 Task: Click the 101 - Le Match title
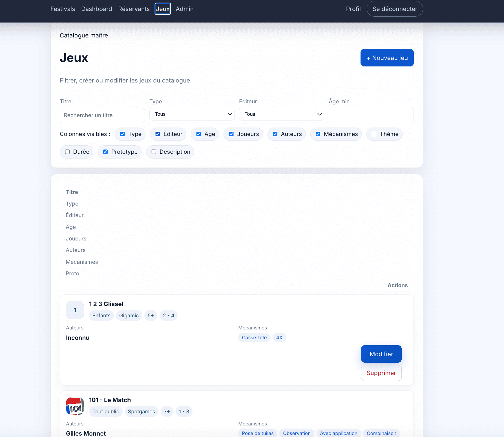coord(110,400)
